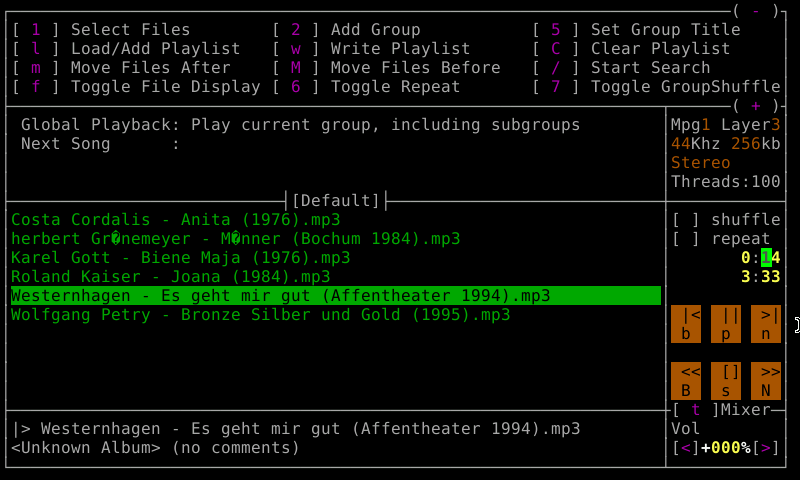
Task: Click the [Default] group title
Action: 336,200
